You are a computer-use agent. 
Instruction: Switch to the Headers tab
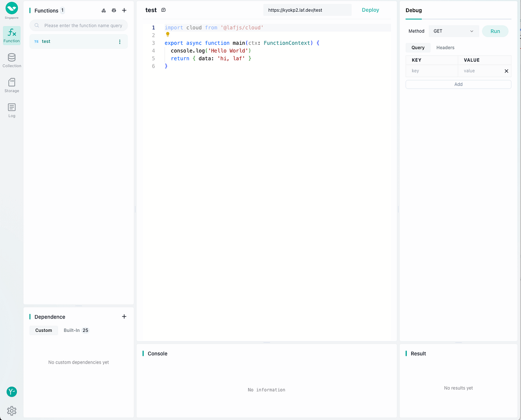(445, 47)
